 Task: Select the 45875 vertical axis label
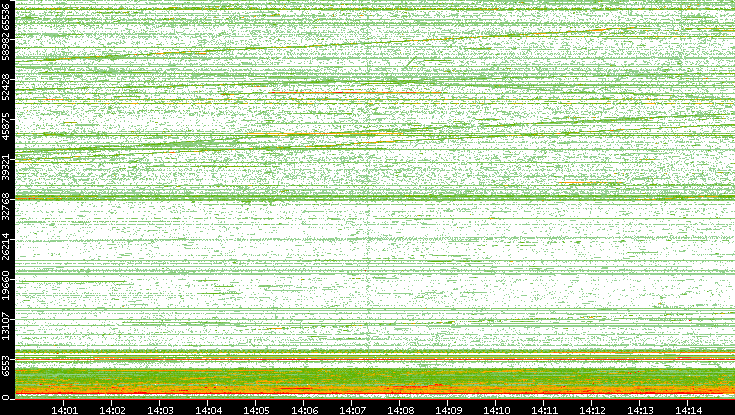click(5, 128)
